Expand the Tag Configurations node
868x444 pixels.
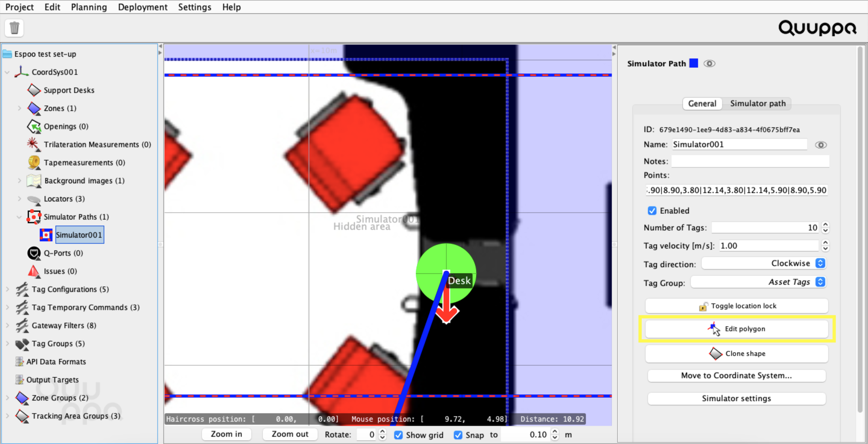7,289
